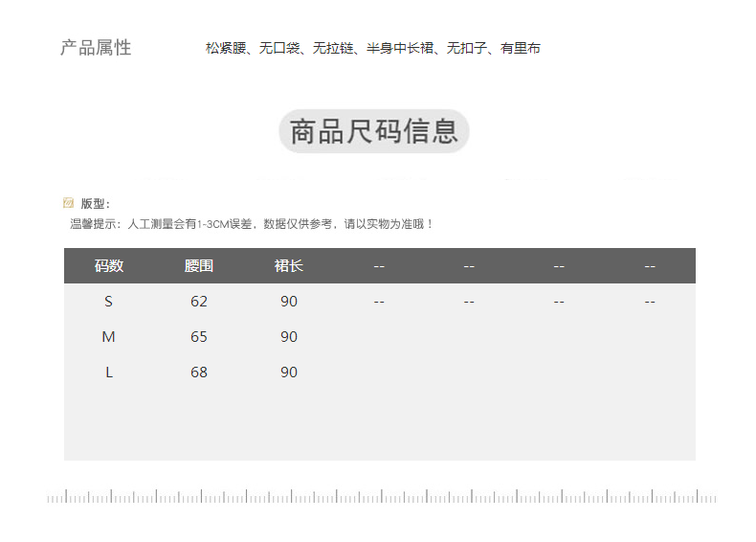The height and width of the screenshot is (542, 756).
Task: Click skirt length 90 in S row
Action: (289, 302)
